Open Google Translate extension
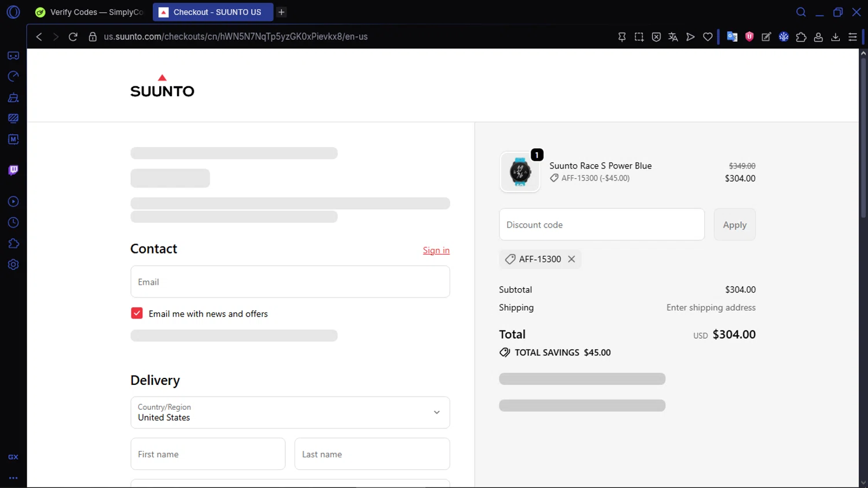 tap(733, 36)
